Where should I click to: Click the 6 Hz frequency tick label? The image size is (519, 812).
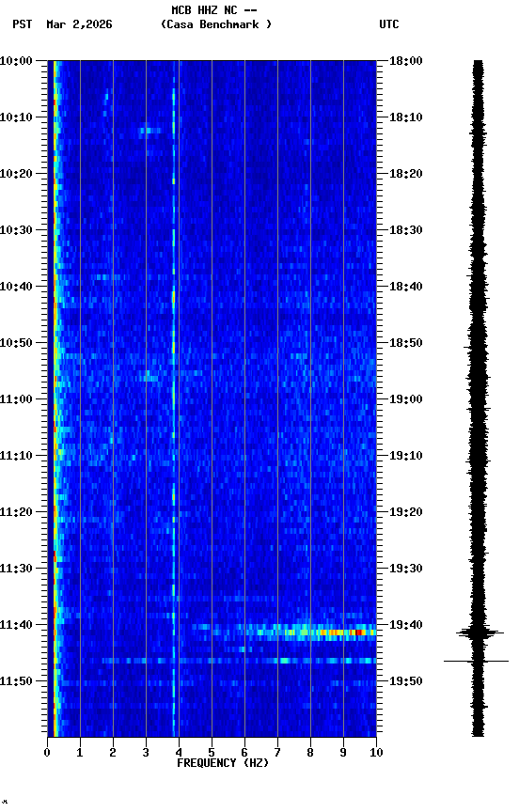[x=244, y=753]
